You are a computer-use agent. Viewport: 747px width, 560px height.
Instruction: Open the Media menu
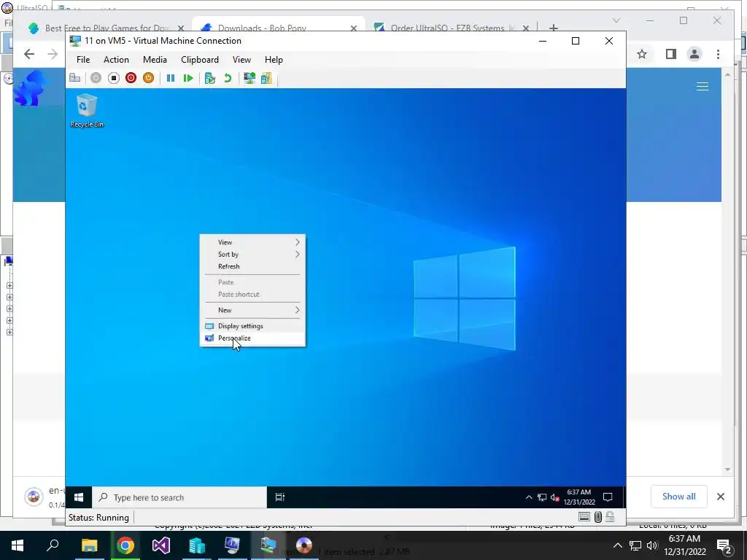[x=155, y=60]
